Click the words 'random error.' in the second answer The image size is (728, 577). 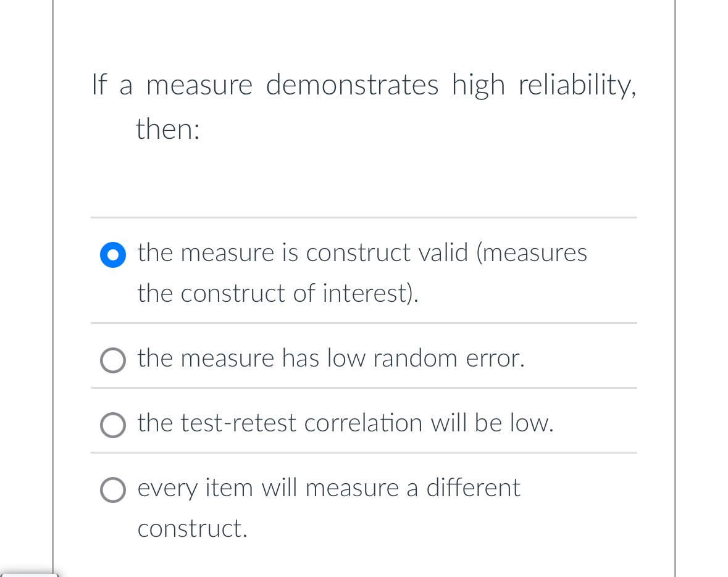tap(449, 359)
